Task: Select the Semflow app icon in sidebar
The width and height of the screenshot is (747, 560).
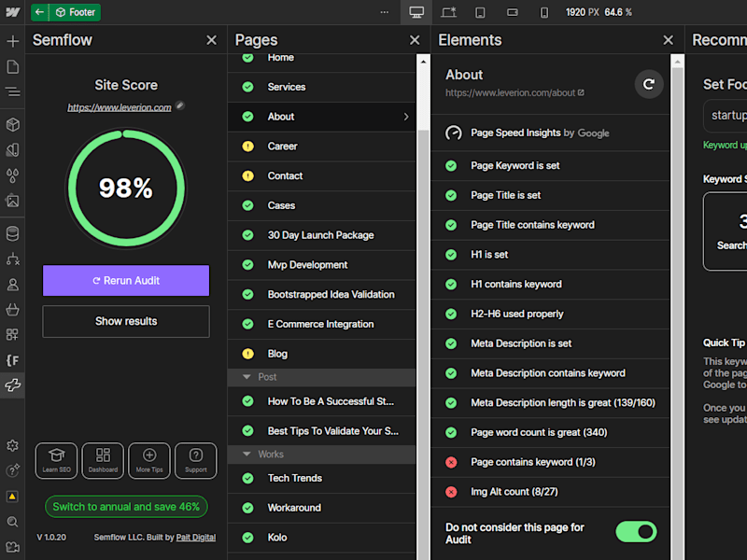Action: [x=13, y=385]
